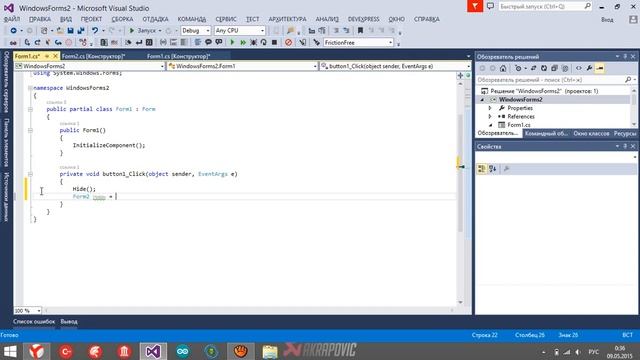Click the Home icon in Solution Explorer
This screenshot has height=360, width=640.
(503, 69)
